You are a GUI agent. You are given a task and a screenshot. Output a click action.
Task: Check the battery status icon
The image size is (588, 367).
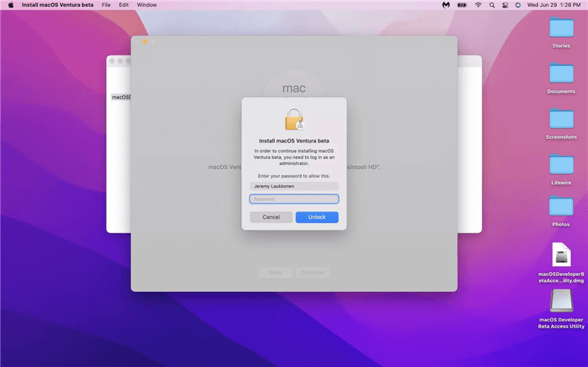pyautogui.click(x=462, y=5)
